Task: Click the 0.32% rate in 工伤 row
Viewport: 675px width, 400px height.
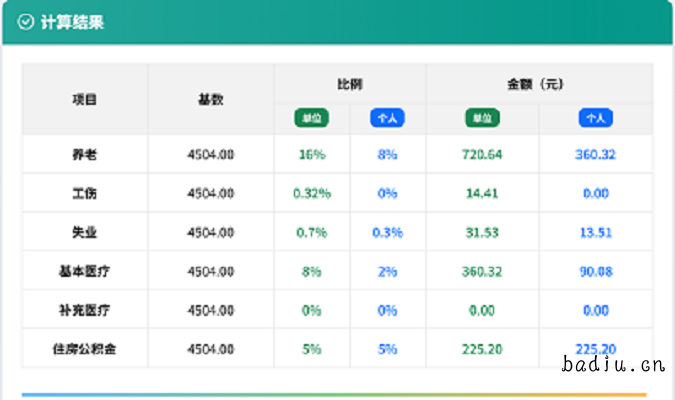Action: pyautogui.click(x=311, y=193)
